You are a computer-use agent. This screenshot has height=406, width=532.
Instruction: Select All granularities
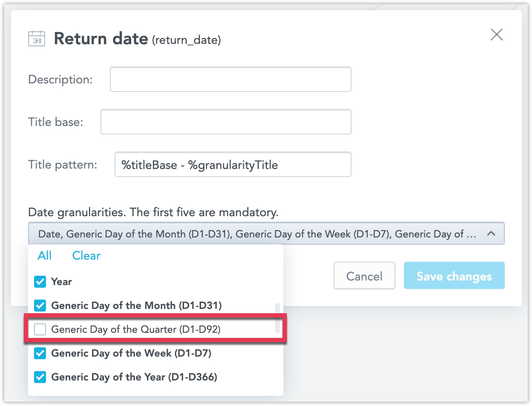44,255
